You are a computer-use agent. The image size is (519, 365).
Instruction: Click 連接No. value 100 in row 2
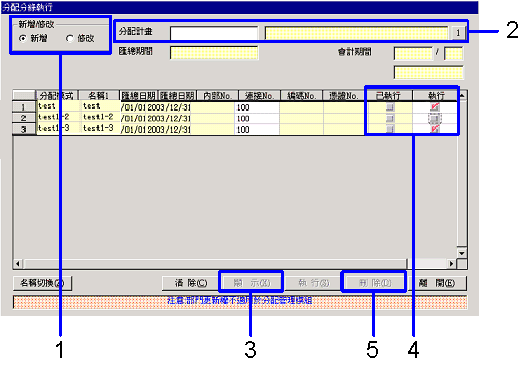[257, 118]
